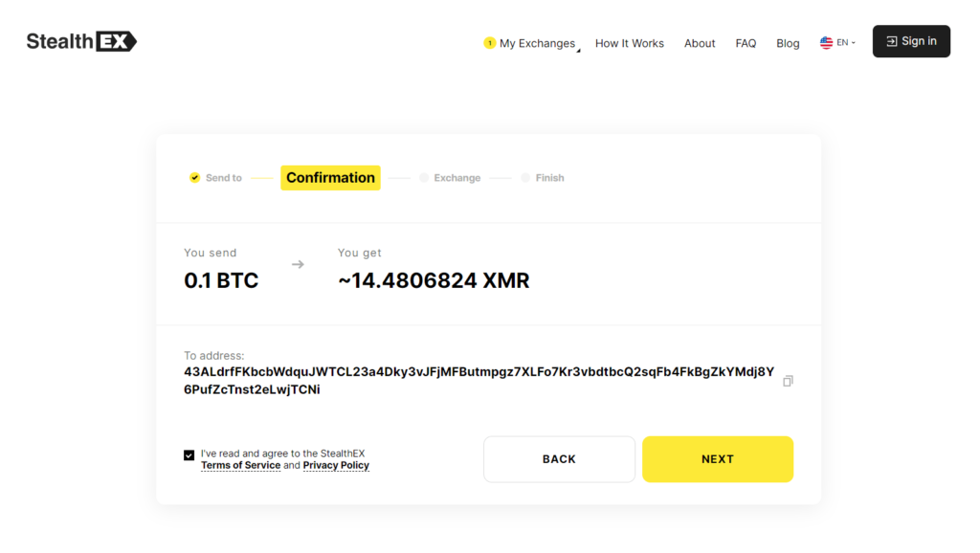Open the Privacy Policy link
The width and height of the screenshot is (980, 553).
(336, 466)
